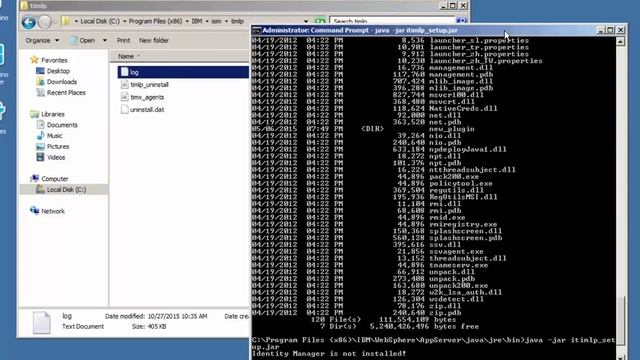
Task: Click the Computer icon in navigation pane
Action: coord(35,179)
